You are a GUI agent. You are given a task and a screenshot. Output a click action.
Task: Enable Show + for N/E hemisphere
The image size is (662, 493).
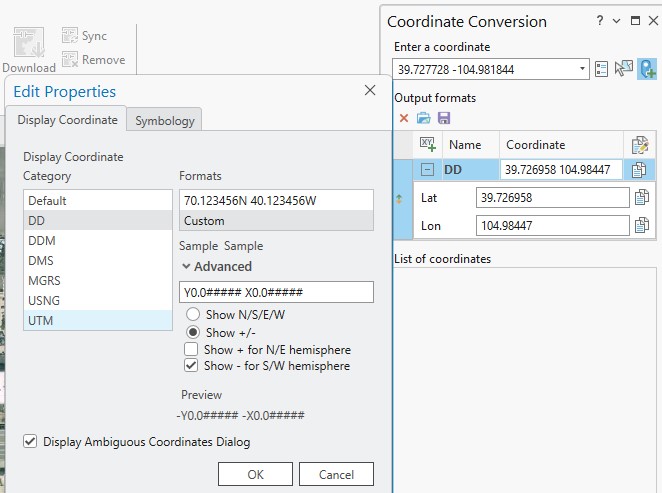point(192,350)
